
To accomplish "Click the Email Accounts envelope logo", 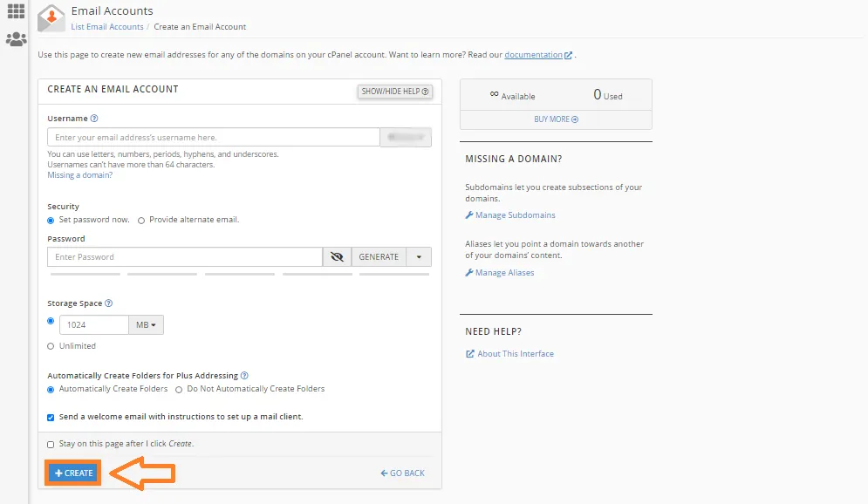I will pyautogui.click(x=51, y=18).
